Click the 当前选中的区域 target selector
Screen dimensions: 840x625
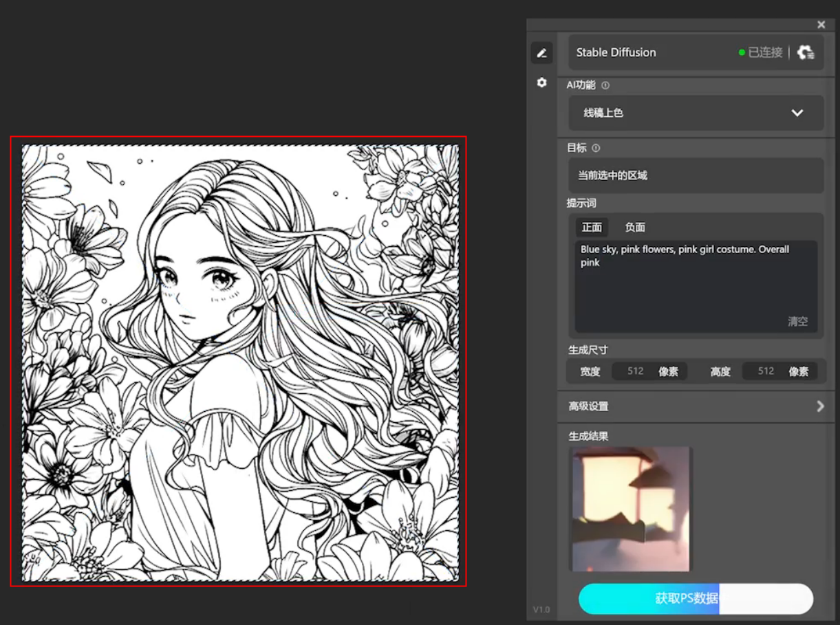point(696,175)
